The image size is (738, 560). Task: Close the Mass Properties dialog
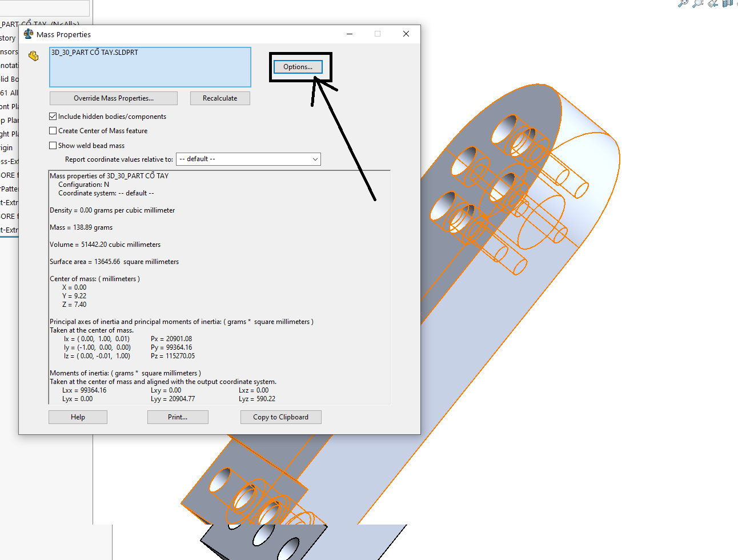[x=406, y=34]
